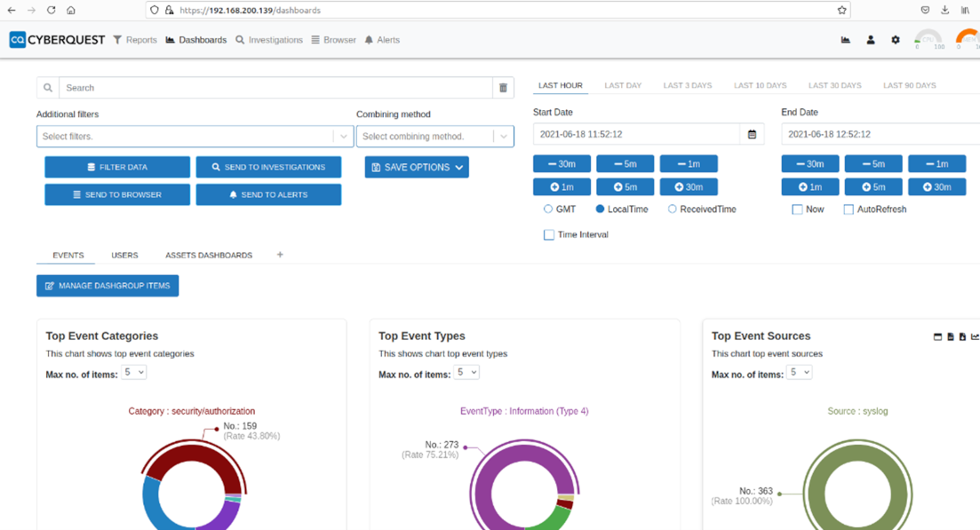
Task: Subtract 5m from the Start Date
Action: [x=625, y=163]
